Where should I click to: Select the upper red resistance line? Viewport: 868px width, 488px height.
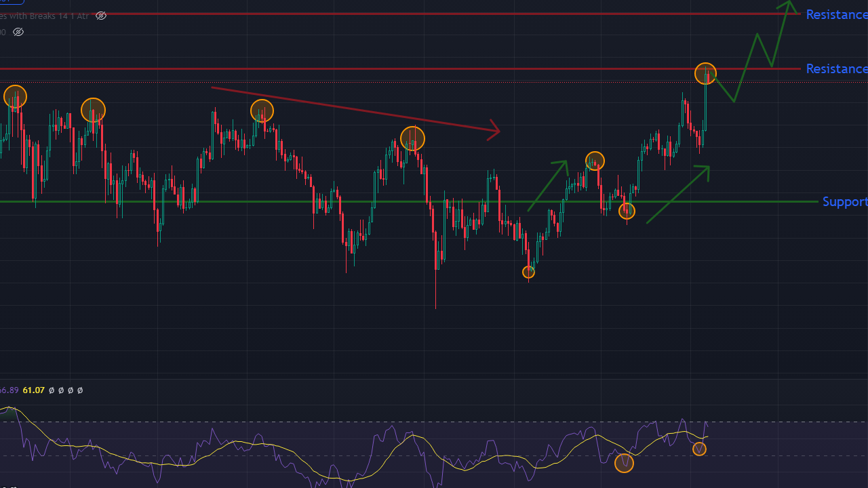[x=400, y=14]
